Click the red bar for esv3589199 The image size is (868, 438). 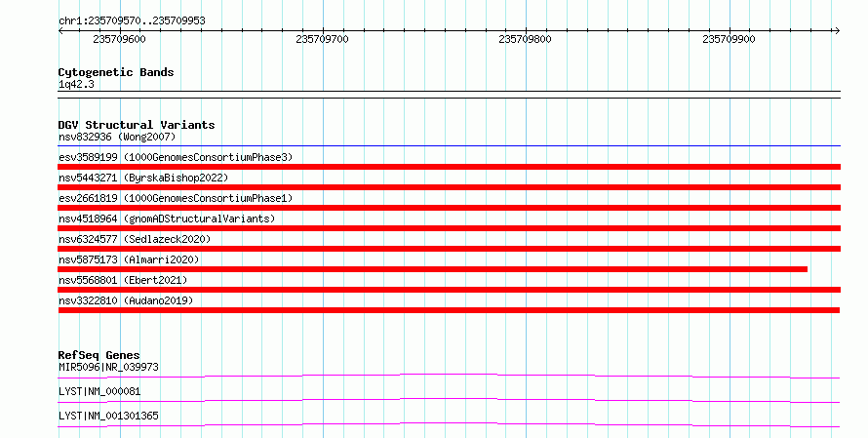click(450, 167)
